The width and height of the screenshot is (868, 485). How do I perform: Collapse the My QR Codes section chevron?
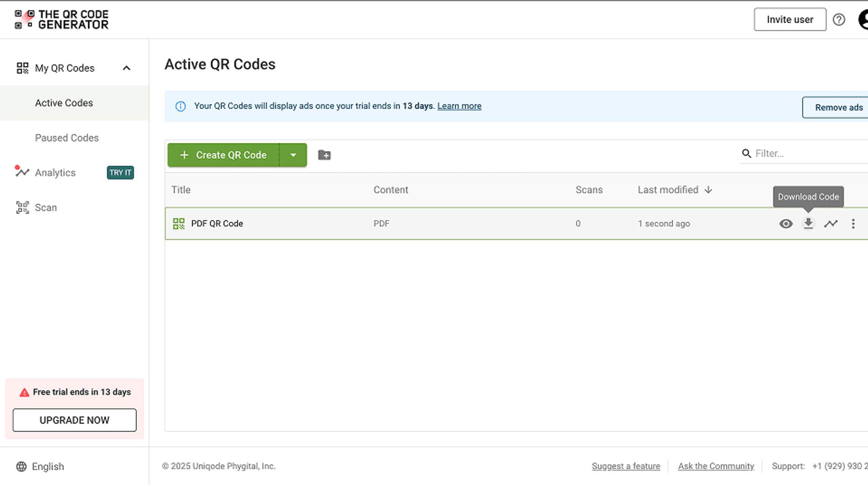pos(127,68)
